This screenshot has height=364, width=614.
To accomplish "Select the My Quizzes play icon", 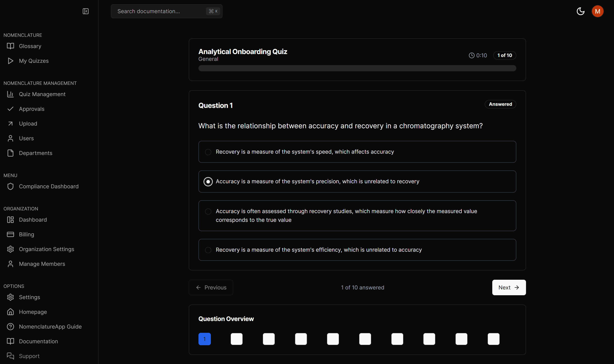I will [x=10, y=61].
